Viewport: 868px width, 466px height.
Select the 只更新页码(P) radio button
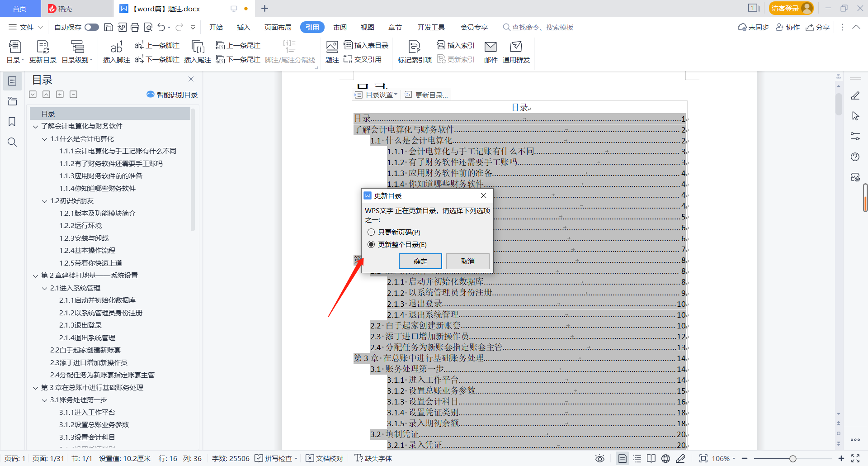(371, 232)
